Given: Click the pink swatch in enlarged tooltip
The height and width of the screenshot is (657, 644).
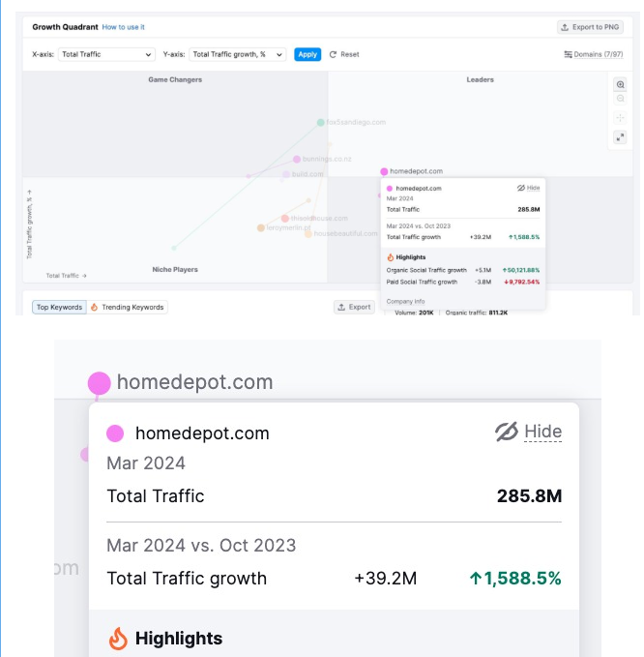Looking at the screenshot, I should (115, 433).
